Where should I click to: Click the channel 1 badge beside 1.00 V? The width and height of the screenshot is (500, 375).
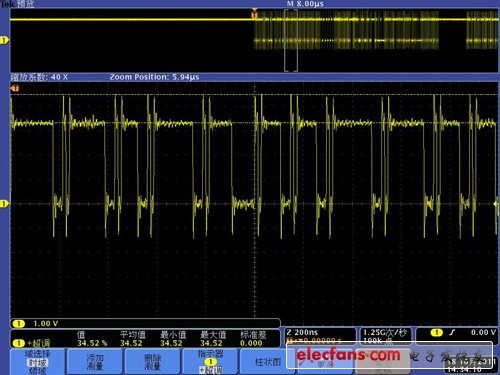point(19,323)
